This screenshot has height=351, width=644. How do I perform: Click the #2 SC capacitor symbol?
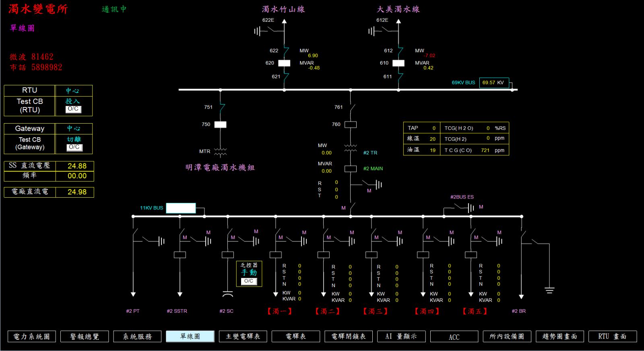[228, 293]
